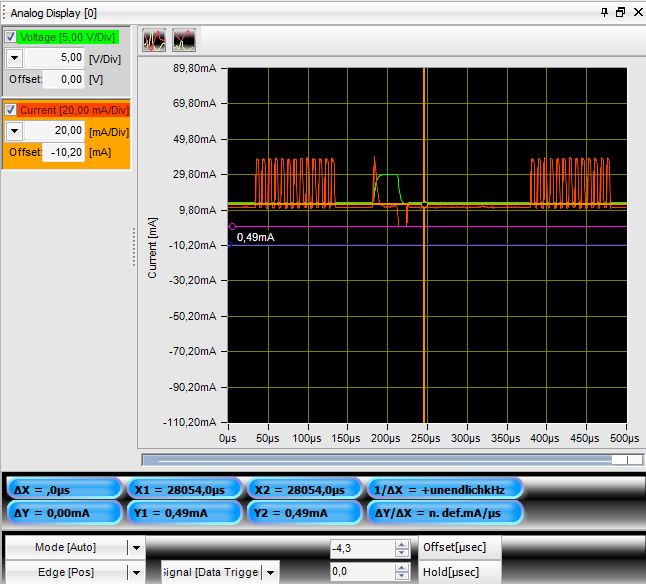Viewport: 646px width, 584px height.
Task: Click the trigger Offset -4,3 field
Action: click(x=363, y=549)
